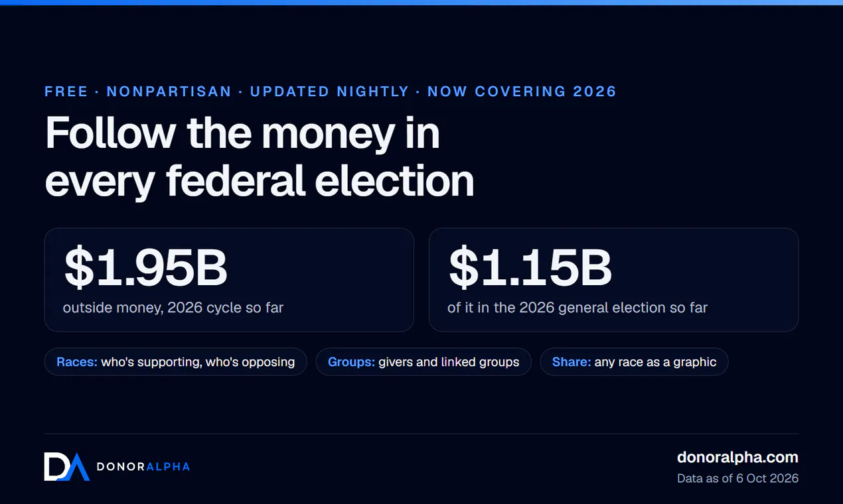843x504 pixels.
Task: Select the Share any race as graphic pill
Action: click(x=634, y=362)
